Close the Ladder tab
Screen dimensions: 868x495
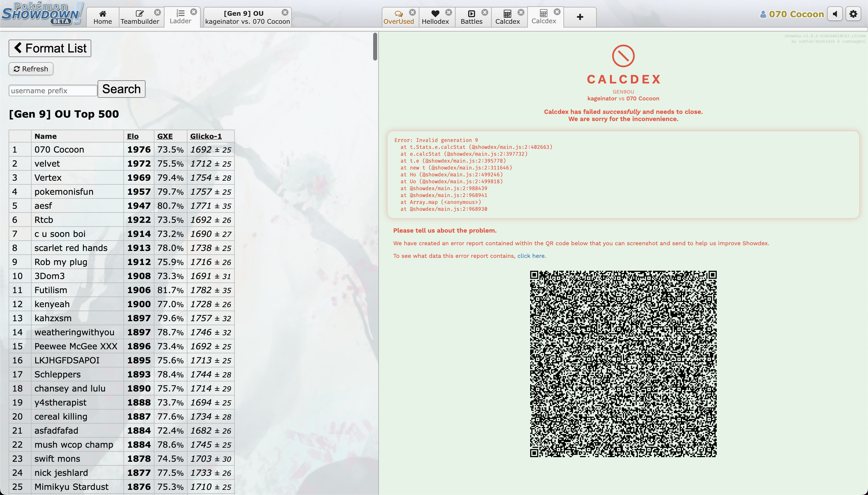pos(194,12)
